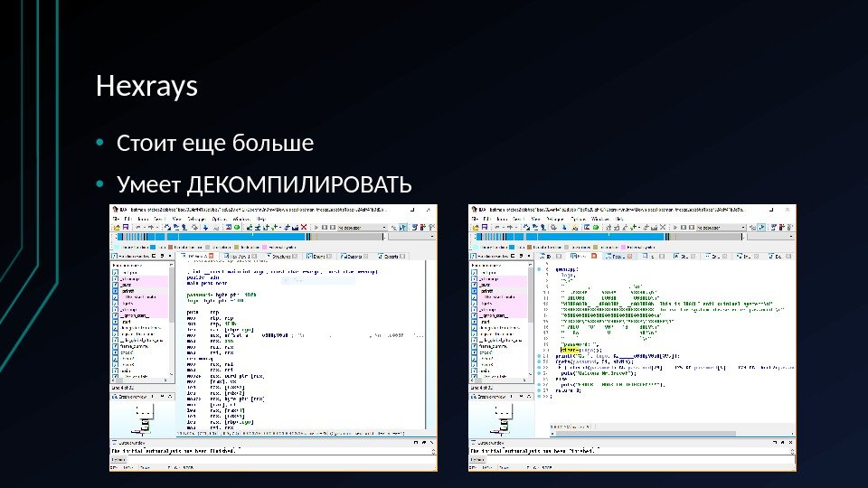
Task: Switch to Hex View-1 tab in left window
Action: tap(240, 256)
